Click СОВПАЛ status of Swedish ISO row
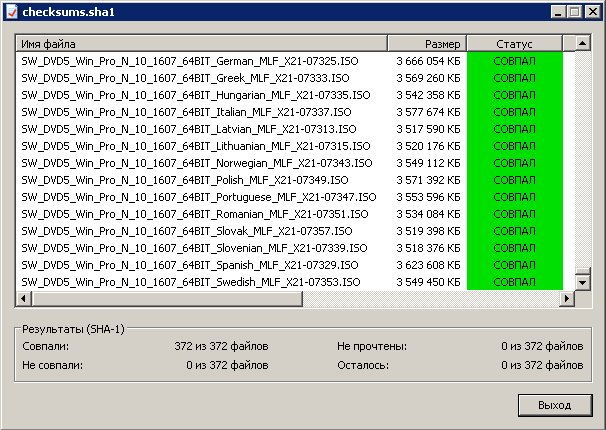The height and width of the screenshot is (430, 606). point(514,282)
